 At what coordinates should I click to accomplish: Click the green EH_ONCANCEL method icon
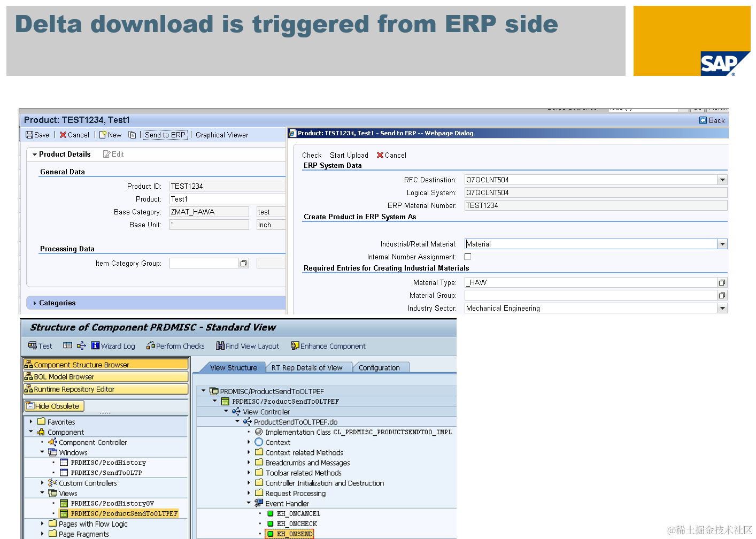271,513
